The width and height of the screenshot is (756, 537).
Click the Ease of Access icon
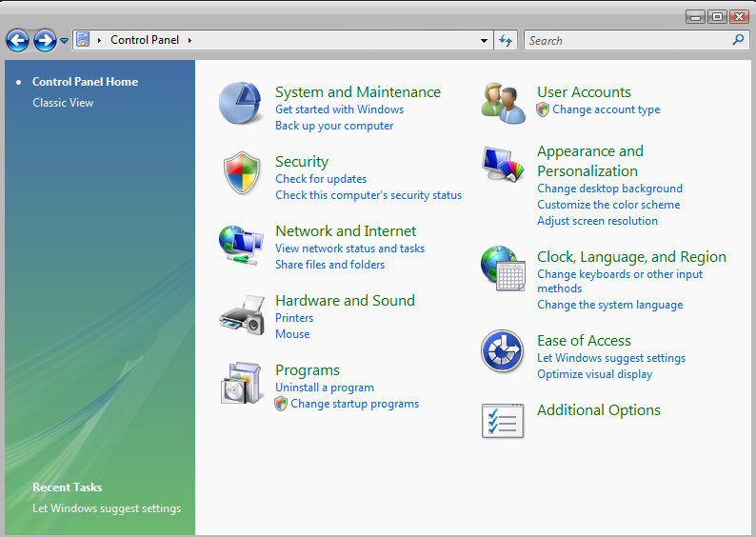click(x=502, y=350)
